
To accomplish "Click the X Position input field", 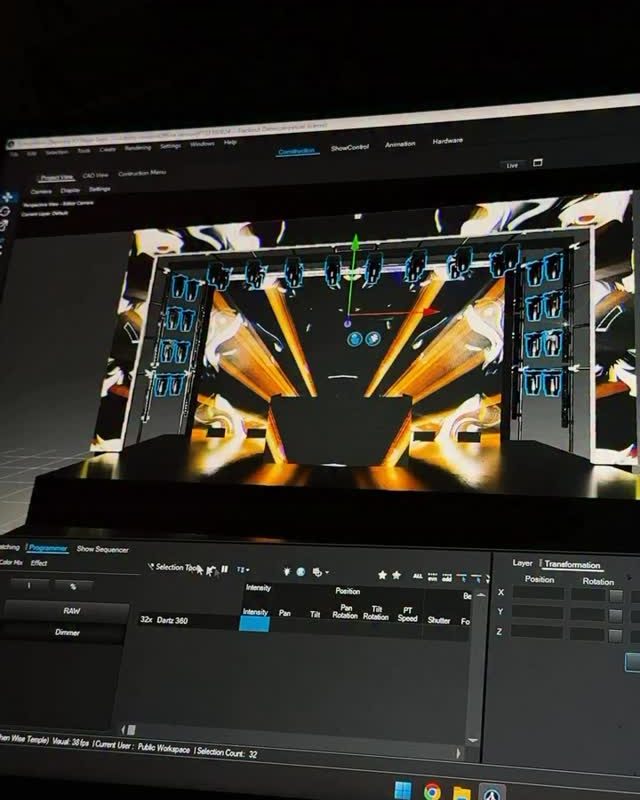I will pos(538,593).
